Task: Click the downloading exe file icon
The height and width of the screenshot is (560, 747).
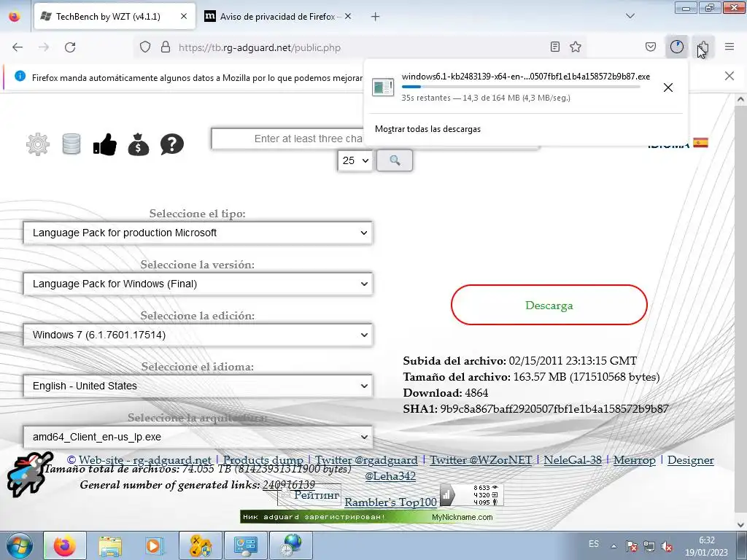Action: [383, 87]
